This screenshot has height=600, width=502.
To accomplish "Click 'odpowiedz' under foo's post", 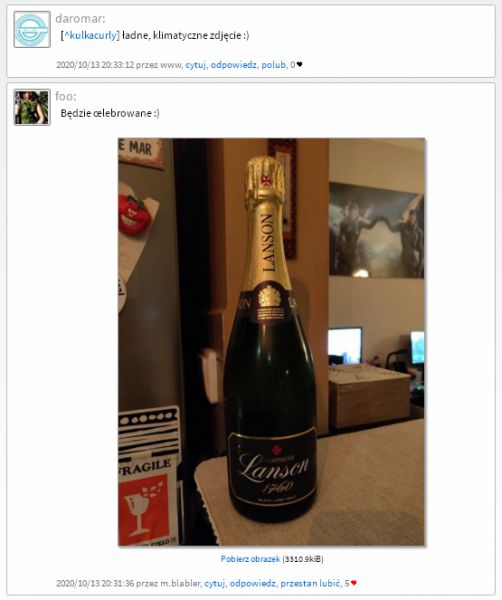I will click(252, 584).
